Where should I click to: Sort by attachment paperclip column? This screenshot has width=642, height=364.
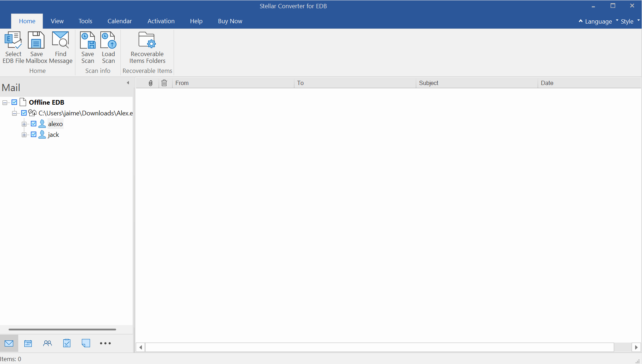click(x=151, y=83)
